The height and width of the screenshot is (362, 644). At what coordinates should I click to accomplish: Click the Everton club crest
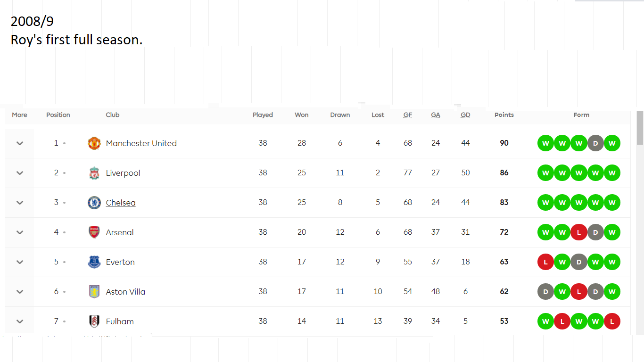point(94,262)
